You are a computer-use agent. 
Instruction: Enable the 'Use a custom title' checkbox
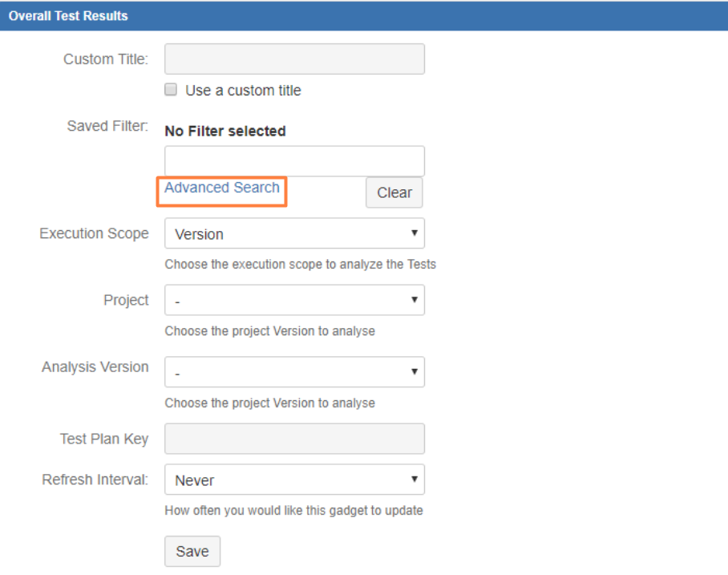click(x=171, y=91)
